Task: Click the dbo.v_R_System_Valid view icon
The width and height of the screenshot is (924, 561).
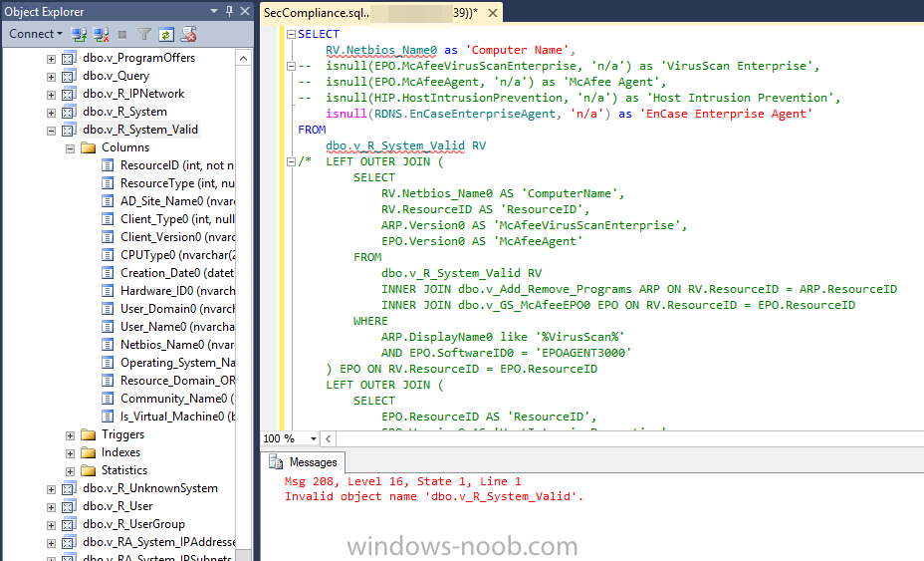Action: 69,130
